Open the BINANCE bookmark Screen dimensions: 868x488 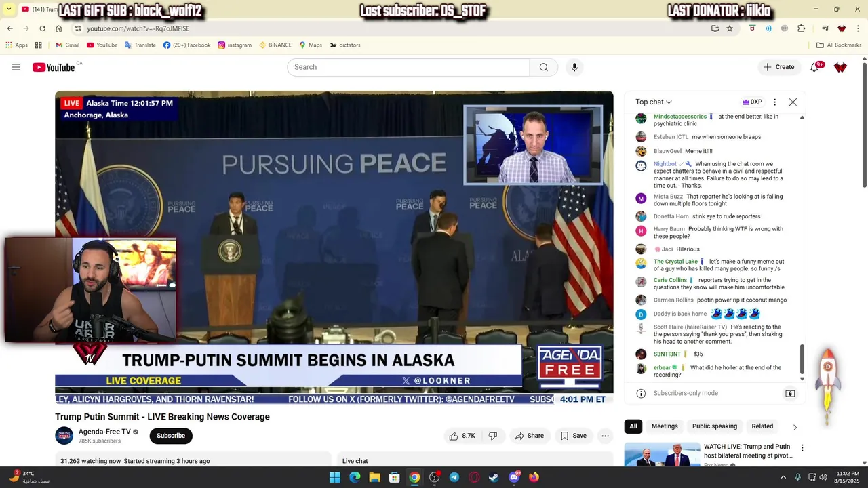pos(275,45)
